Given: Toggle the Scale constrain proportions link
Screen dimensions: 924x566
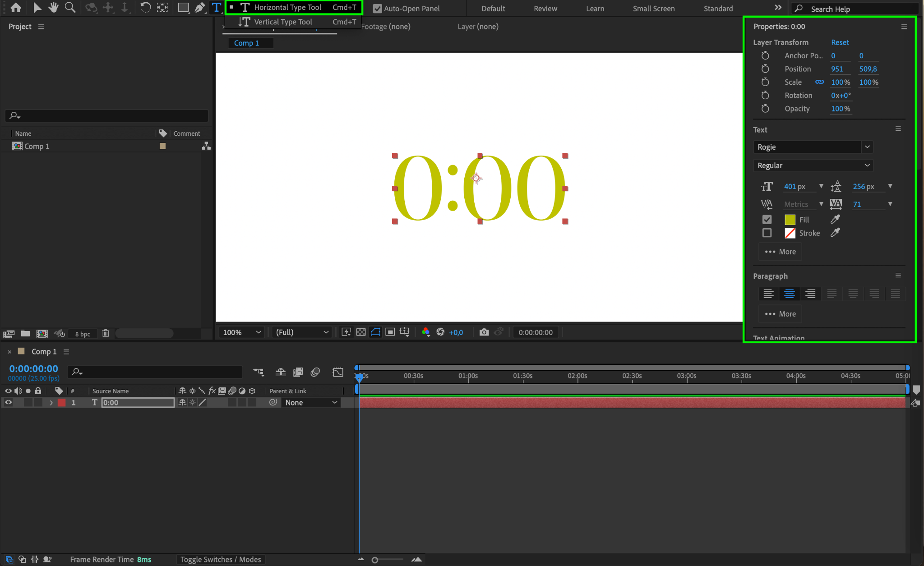Looking at the screenshot, I should tap(819, 82).
